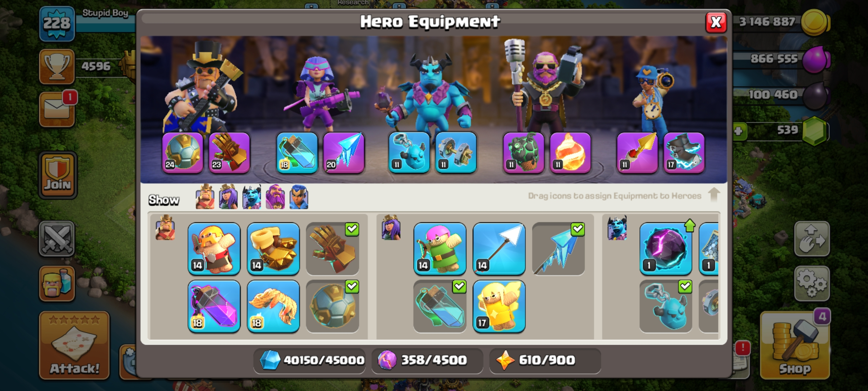Open the mail inbox with one notification

click(57, 109)
